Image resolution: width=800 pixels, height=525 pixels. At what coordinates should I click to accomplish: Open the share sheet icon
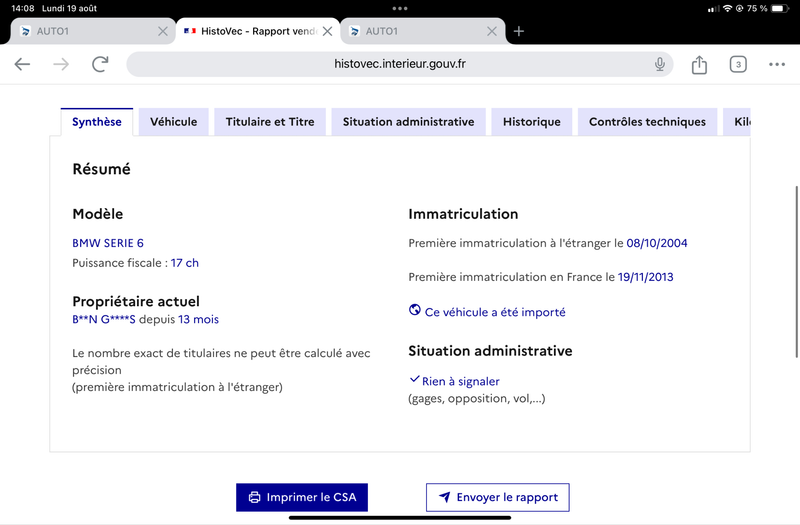pyautogui.click(x=699, y=64)
